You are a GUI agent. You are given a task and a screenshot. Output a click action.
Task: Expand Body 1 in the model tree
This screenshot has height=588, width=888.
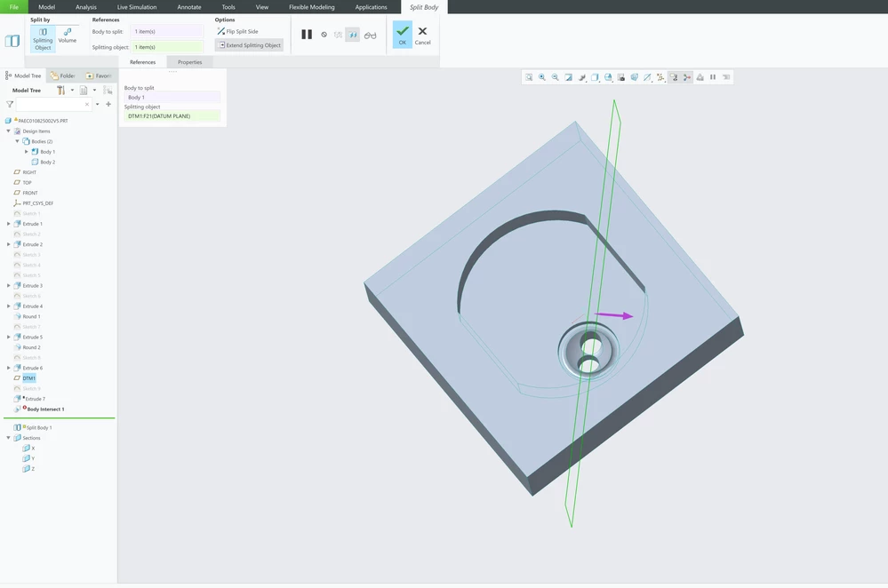pos(26,152)
